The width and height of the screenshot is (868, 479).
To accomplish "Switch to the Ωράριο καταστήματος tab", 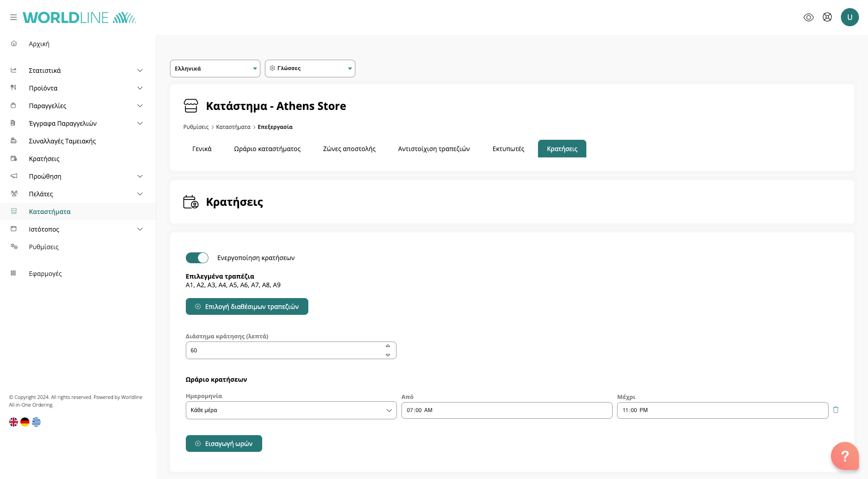I will click(267, 149).
